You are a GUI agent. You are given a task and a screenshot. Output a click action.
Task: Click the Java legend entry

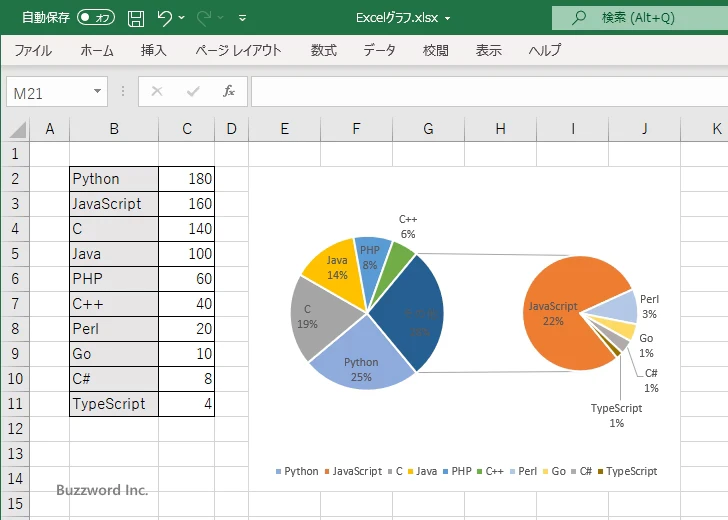coord(422,471)
